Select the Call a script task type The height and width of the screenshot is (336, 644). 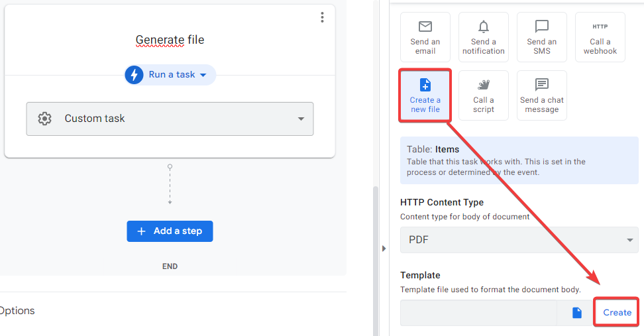pyautogui.click(x=483, y=95)
